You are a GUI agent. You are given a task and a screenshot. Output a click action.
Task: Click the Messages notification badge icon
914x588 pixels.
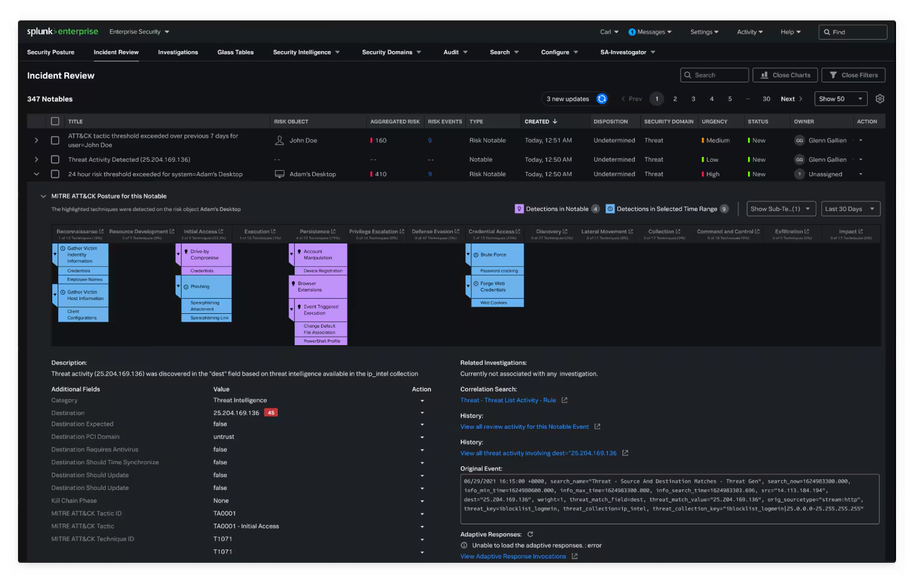(632, 32)
